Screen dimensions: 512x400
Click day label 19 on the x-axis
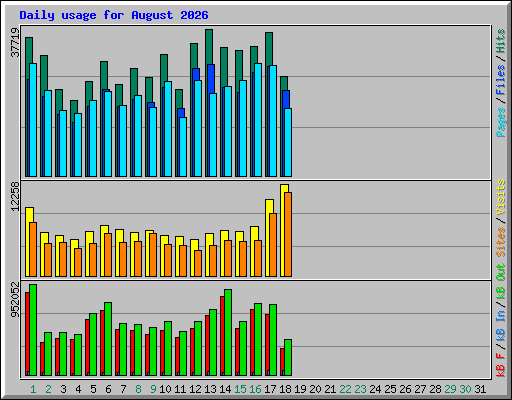300,389
